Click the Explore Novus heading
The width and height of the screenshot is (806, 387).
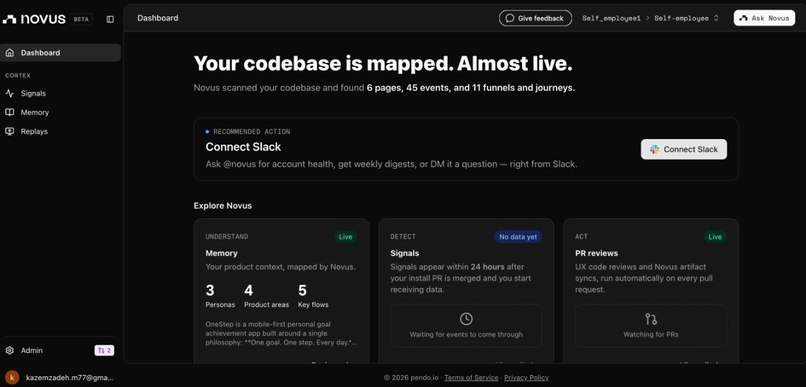point(223,206)
